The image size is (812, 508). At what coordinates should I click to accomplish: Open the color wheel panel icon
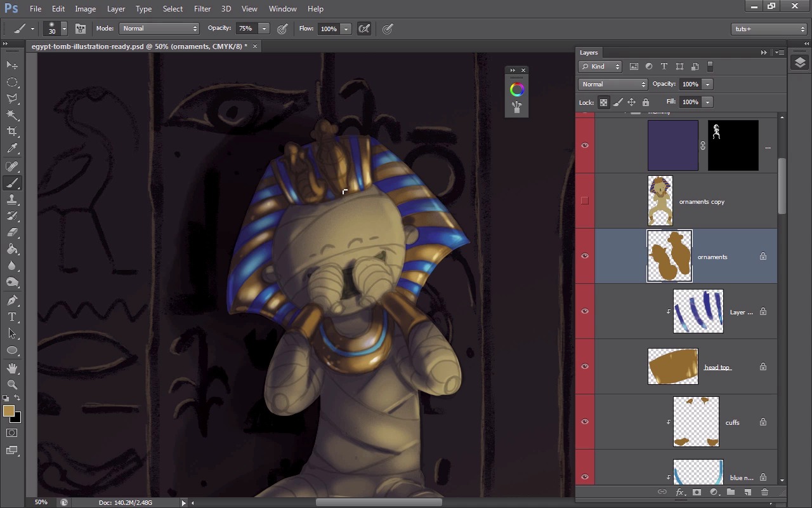click(x=517, y=90)
